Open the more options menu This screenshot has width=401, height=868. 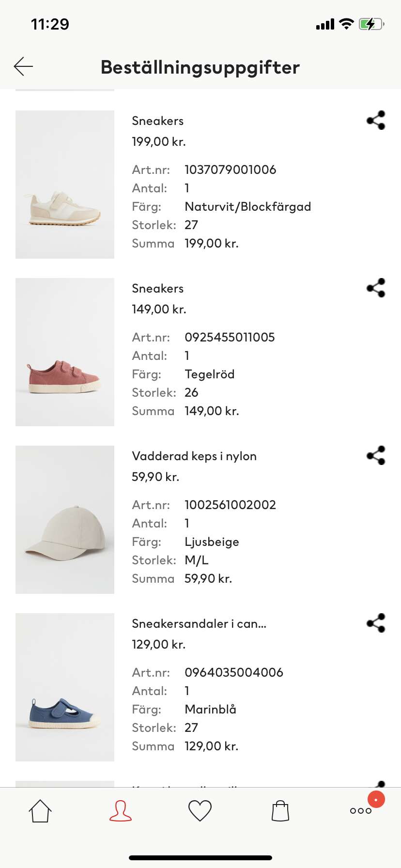click(361, 811)
